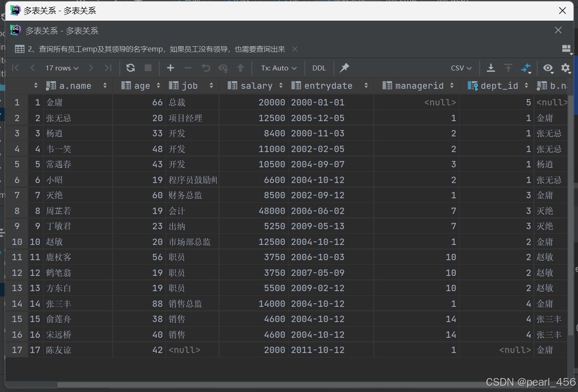Viewport: 578px width, 392px height.
Task: Click the import upload arrow icon
Action: point(508,68)
